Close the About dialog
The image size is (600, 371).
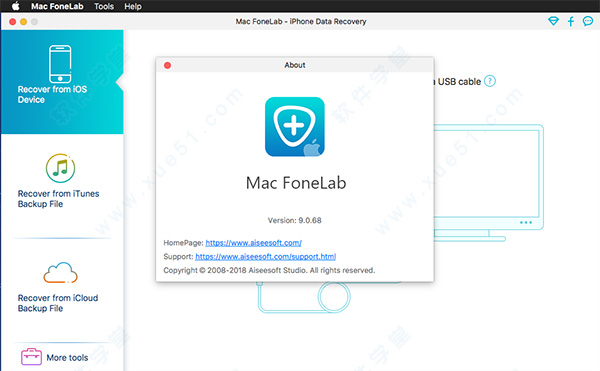(167, 65)
